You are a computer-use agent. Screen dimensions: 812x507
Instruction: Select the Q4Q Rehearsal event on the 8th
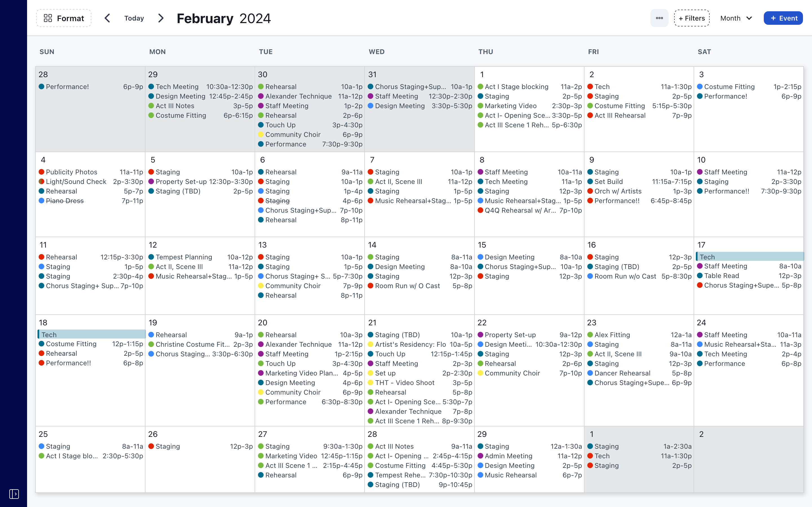[520, 211]
